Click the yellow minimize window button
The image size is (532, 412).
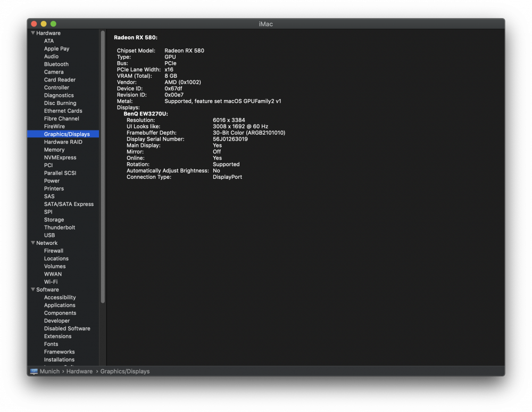click(x=44, y=24)
